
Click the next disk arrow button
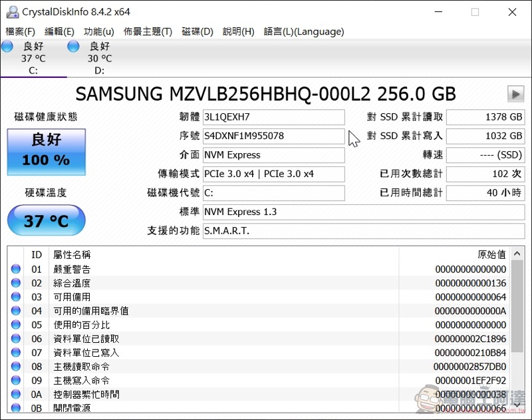click(x=516, y=94)
